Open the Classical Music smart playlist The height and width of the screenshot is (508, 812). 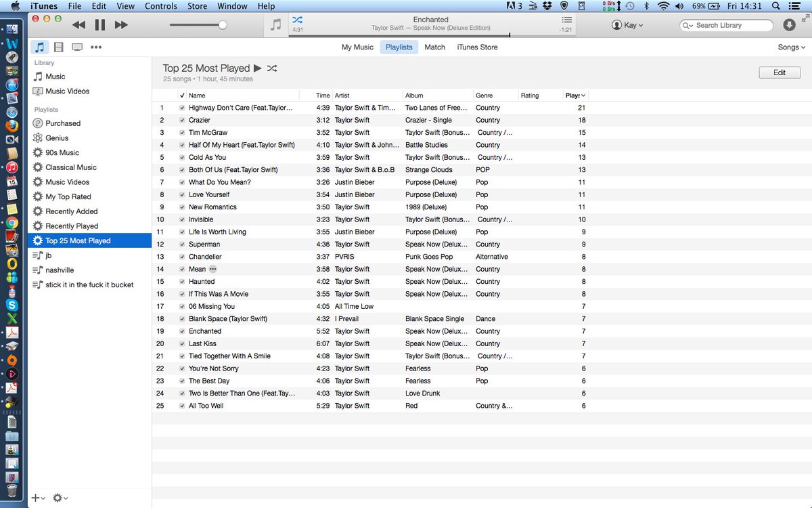coord(89,167)
